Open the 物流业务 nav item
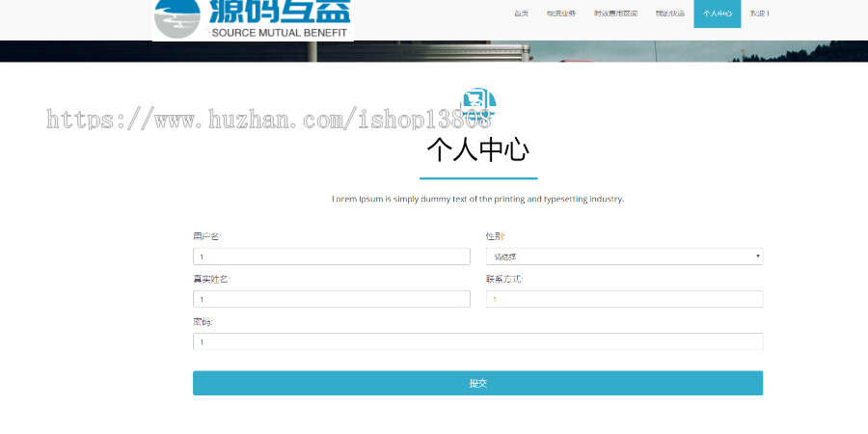868x434 pixels. click(561, 14)
